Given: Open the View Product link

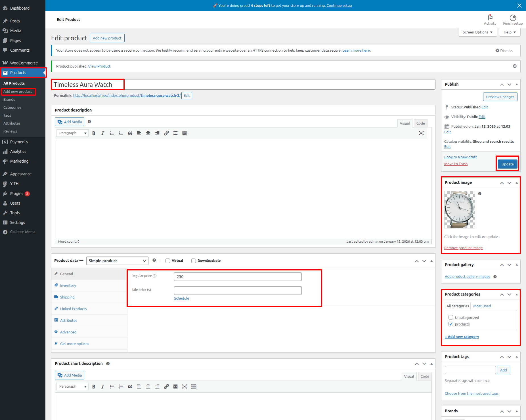Looking at the screenshot, I should tap(99, 66).
